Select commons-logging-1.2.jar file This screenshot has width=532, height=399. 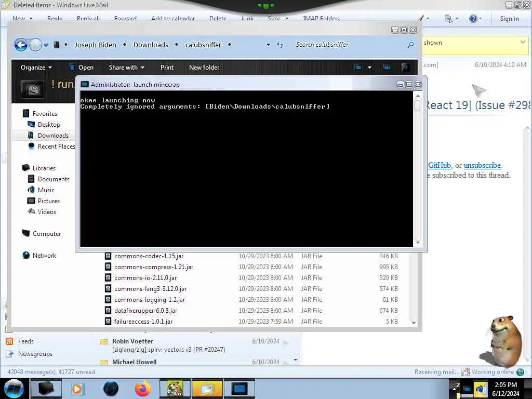pyautogui.click(x=150, y=300)
